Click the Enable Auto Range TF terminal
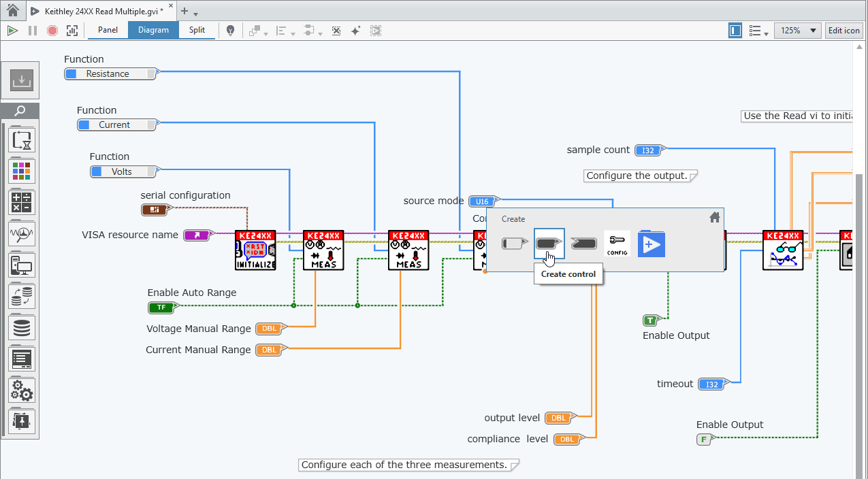 [x=161, y=308]
